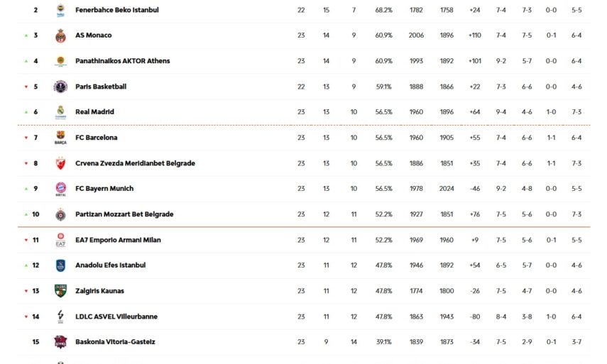Screen dimensions: 607x364
Task: Click the Crvena Zvezda team logo
Action: 60,163
